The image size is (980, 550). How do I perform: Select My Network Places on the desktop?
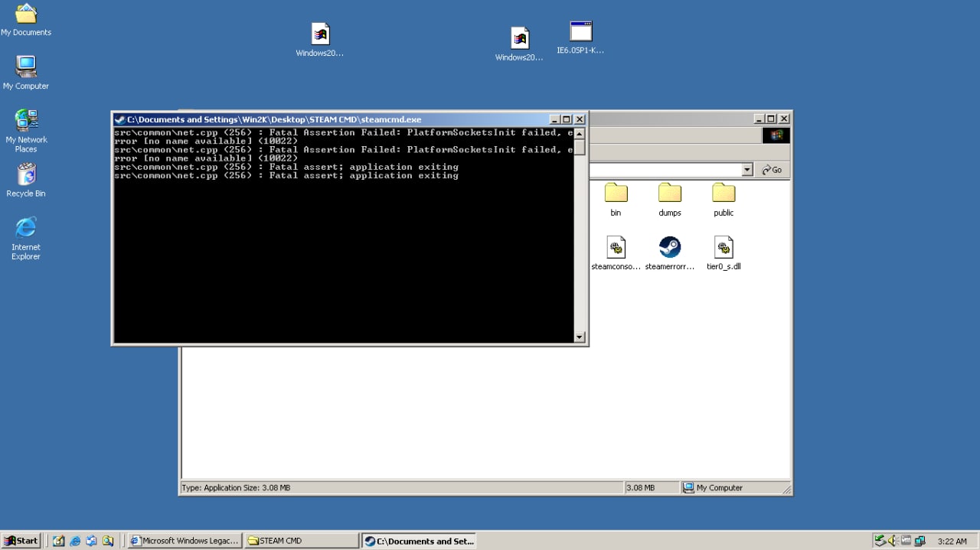click(x=26, y=131)
